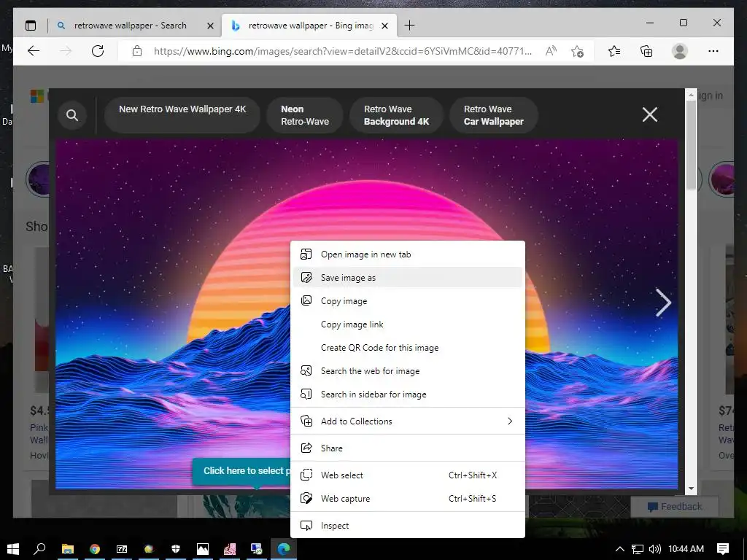The height and width of the screenshot is (560, 747).
Task: Expand the 'Add to Collections' submenu
Action: (407, 421)
